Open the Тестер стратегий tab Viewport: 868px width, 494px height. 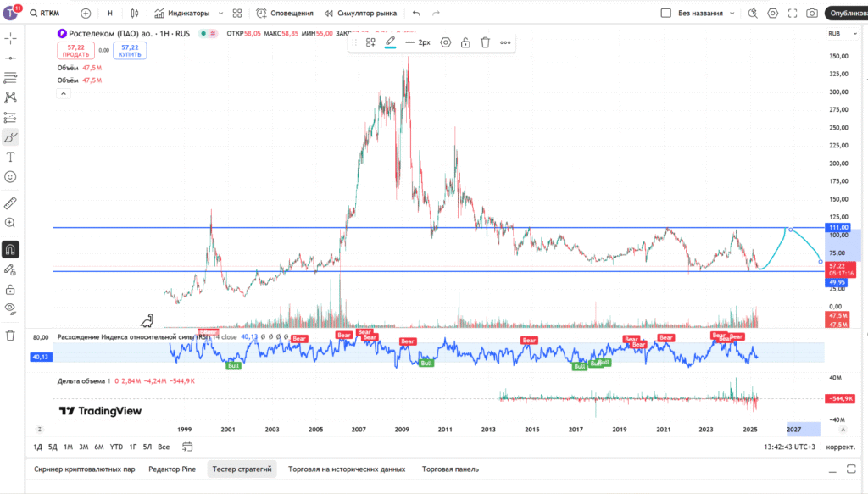tap(242, 469)
